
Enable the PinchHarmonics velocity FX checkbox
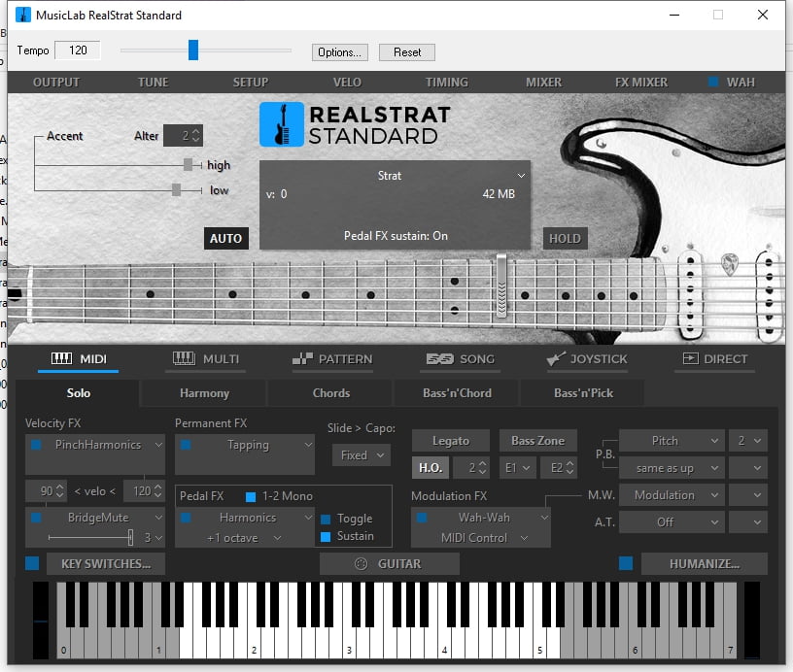(36, 445)
